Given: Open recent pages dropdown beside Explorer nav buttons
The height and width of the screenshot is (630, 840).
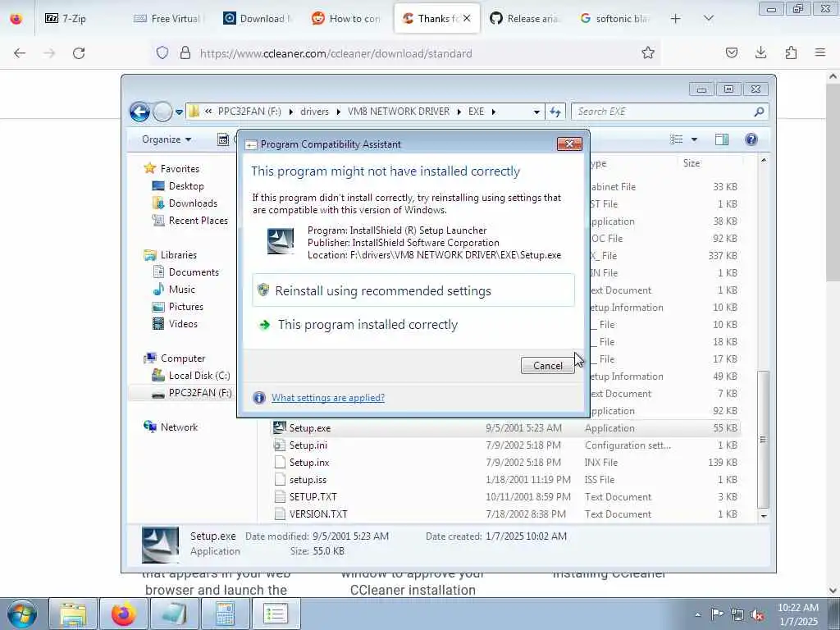Looking at the screenshot, I should pos(179,112).
